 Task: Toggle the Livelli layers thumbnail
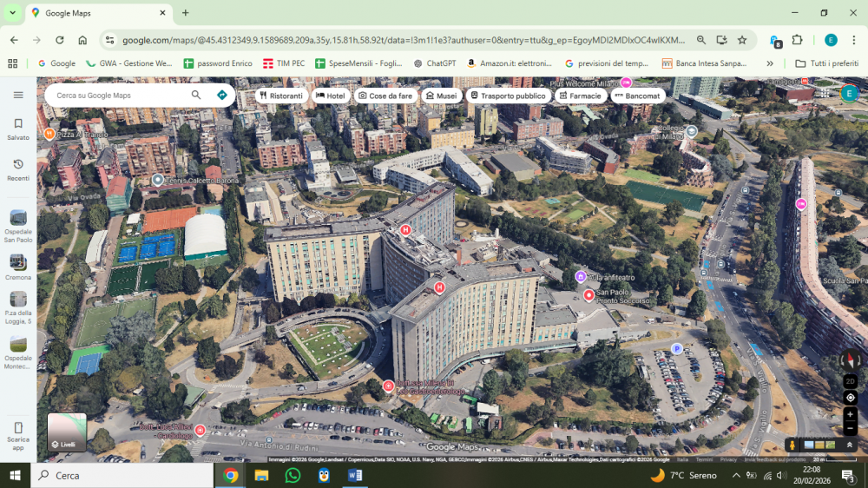tap(67, 432)
